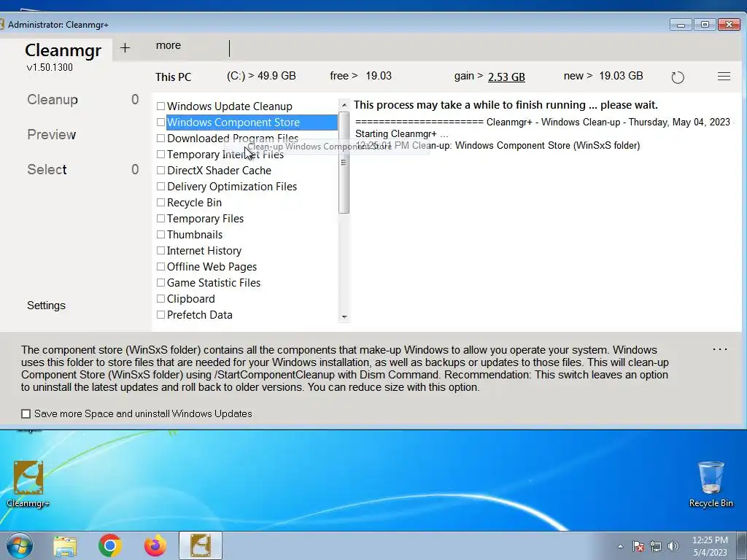Screen dimensions: 747x560
Task: Check the Thumbnails checkbox
Action: (161, 235)
